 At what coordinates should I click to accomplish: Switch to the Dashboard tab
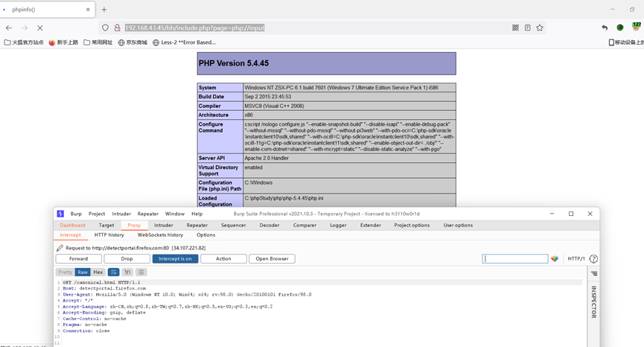tap(73, 226)
